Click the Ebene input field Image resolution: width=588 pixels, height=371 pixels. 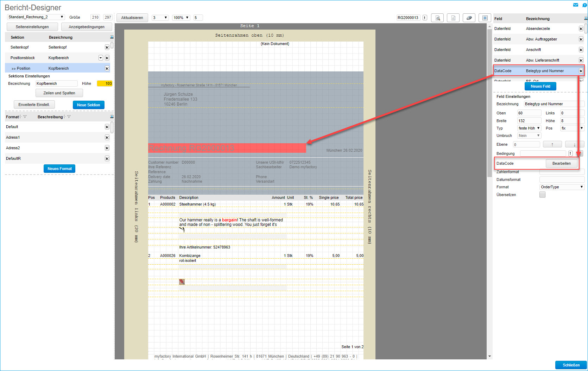pos(526,144)
